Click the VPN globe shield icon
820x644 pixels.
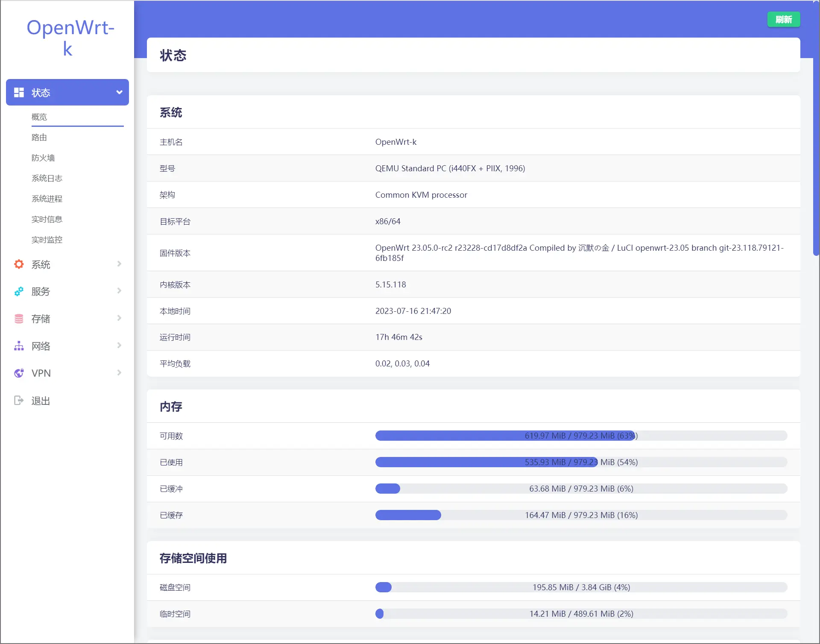click(x=19, y=373)
